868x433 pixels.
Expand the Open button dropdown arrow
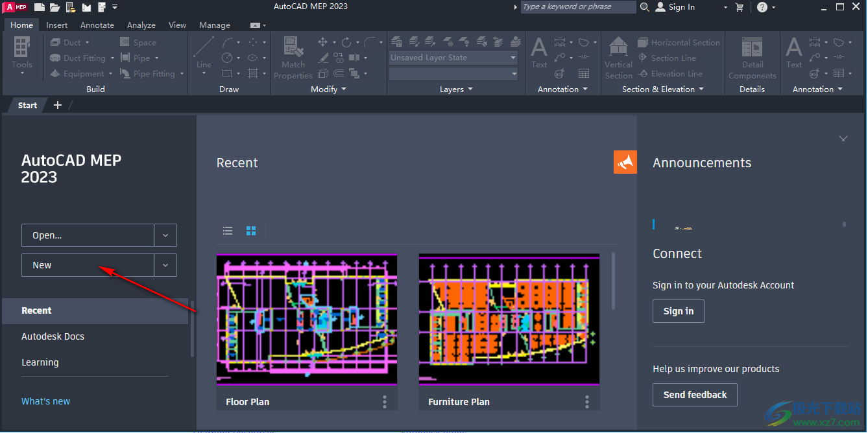point(165,235)
